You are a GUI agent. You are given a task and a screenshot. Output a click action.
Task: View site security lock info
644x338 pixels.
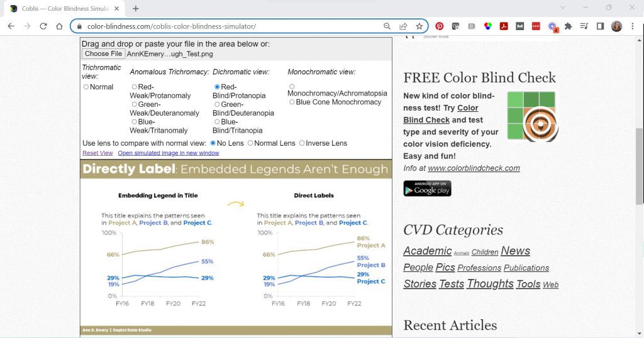point(79,26)
